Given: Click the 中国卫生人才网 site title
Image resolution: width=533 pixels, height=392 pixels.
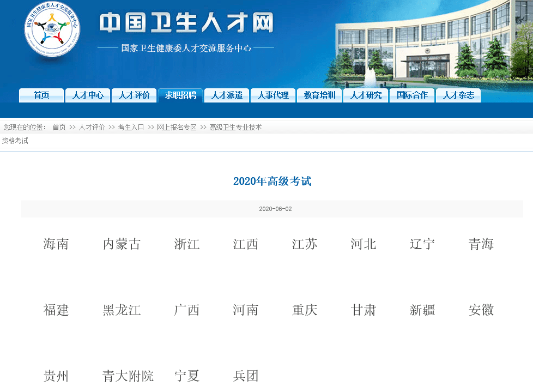Looking at the screenshot, I should (x=186, y=23).
